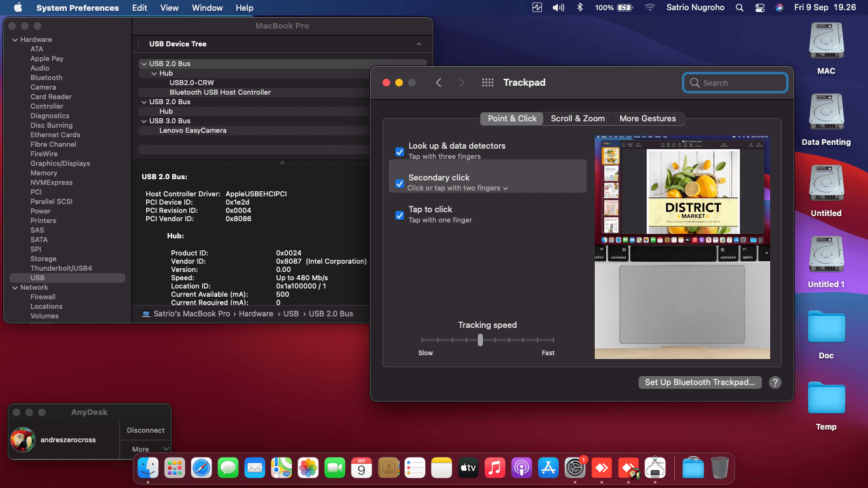This screenshot has height=488, width=868.
Task: Open Reminders from the Dock
Action: 415,468
